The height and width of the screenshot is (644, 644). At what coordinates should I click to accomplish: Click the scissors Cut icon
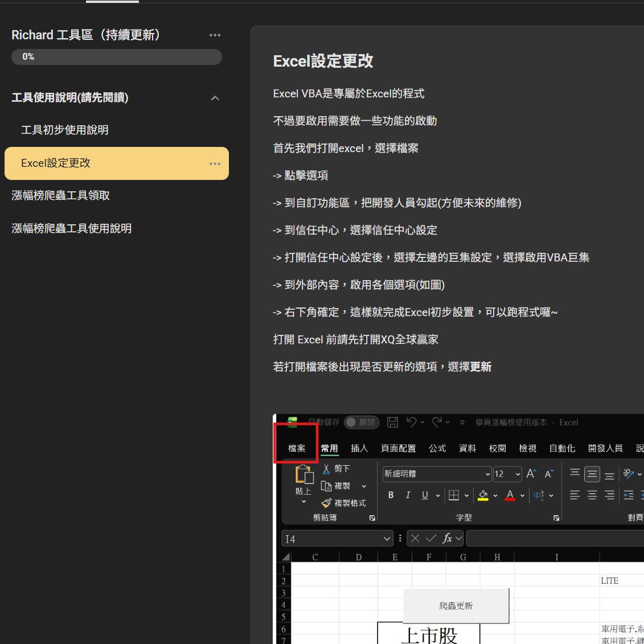(x=326, y=469)
